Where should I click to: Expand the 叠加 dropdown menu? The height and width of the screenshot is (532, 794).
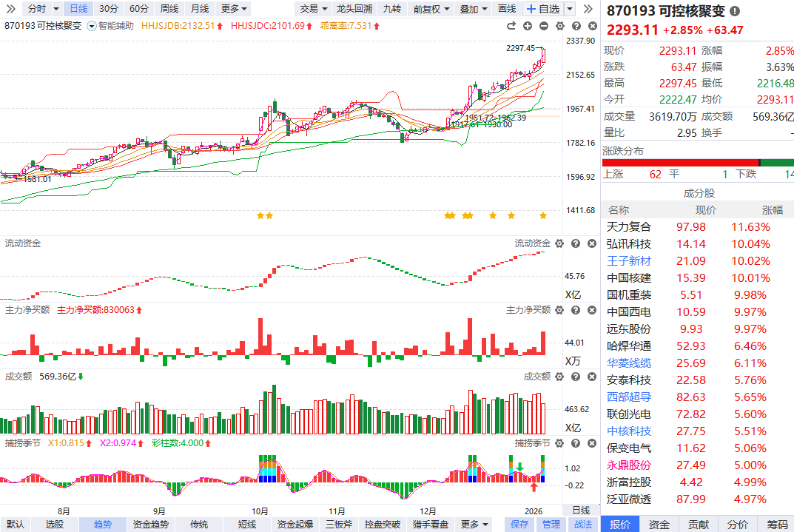point(472,9)
